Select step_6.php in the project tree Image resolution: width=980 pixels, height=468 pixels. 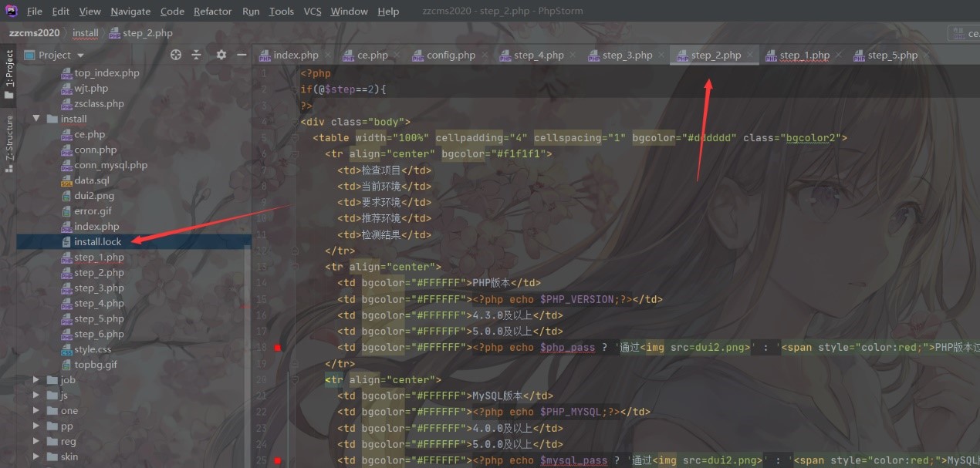pos(99,334)
